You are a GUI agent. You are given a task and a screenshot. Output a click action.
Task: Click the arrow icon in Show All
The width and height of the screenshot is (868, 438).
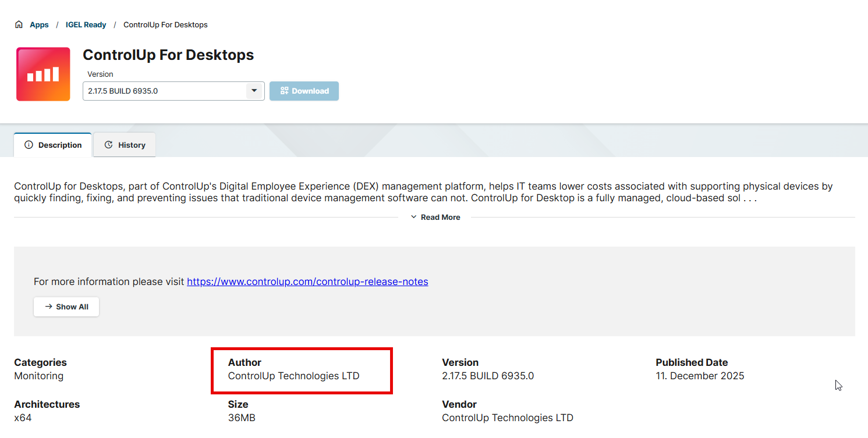point(49,307)
